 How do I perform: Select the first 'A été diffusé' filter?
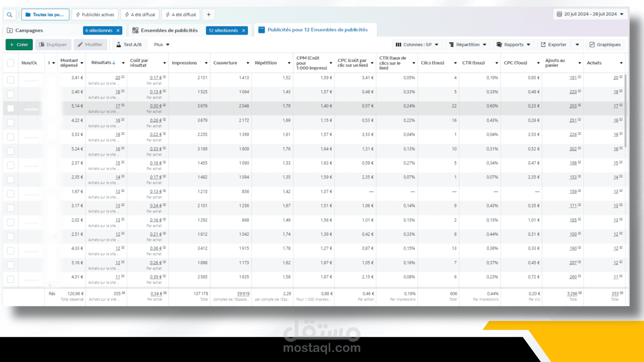coord(140,15)
